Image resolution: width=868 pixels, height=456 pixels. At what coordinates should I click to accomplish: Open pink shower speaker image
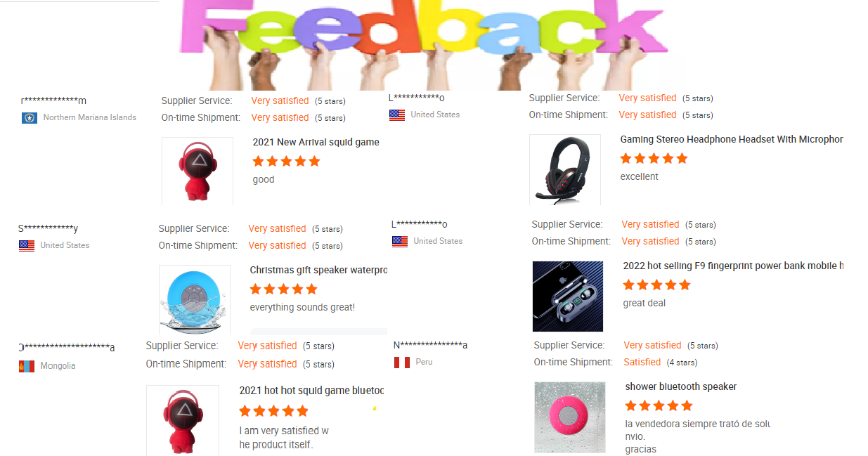570,417
